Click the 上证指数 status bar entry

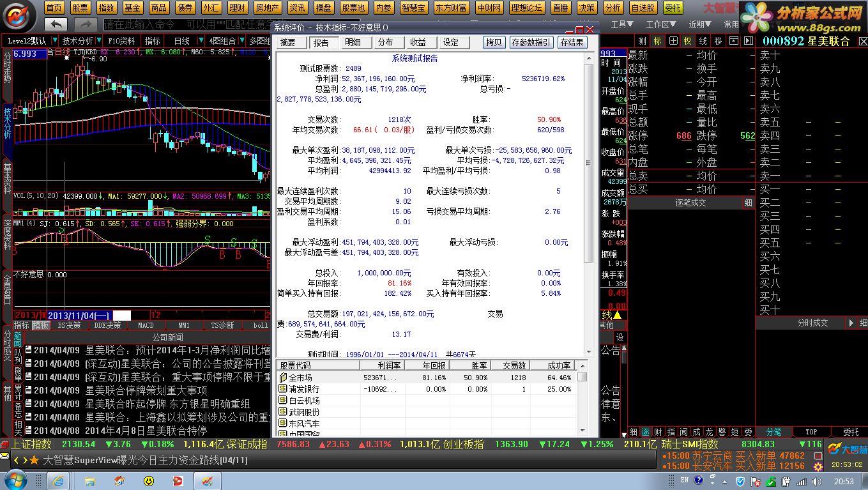(x=32, y=444)
